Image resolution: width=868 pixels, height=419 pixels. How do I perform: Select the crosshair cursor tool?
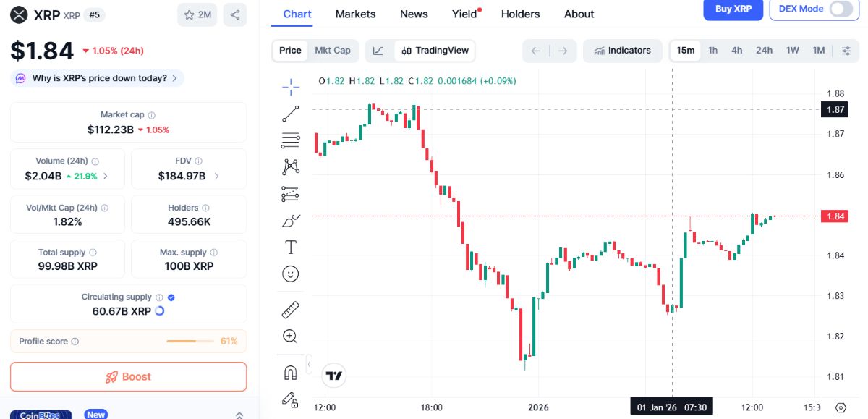(290, 85)
